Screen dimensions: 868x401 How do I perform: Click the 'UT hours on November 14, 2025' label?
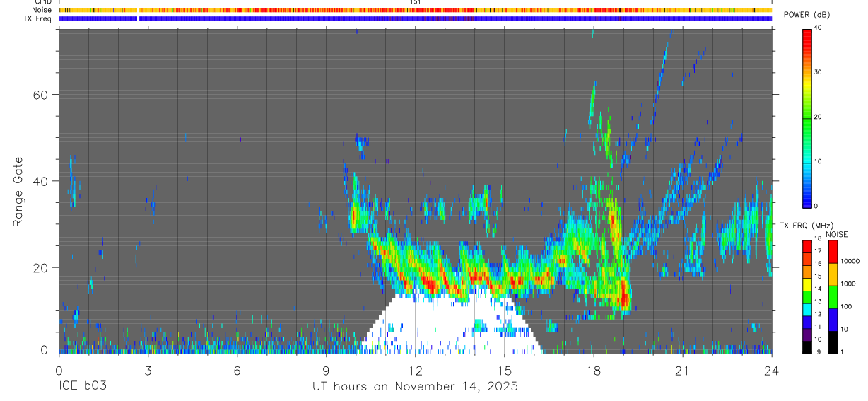[x=416, y=386]
